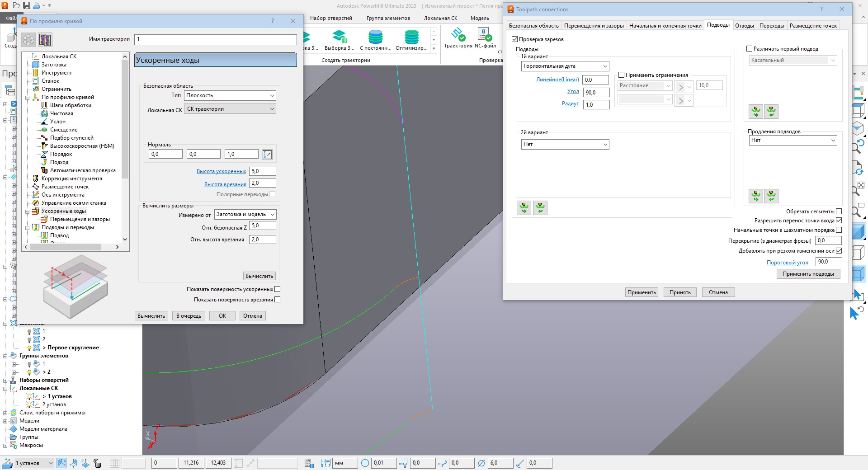Select Ось инструмента tree item
The width and height of the screenshot is (868, 470).
click(x=63, y=195)
